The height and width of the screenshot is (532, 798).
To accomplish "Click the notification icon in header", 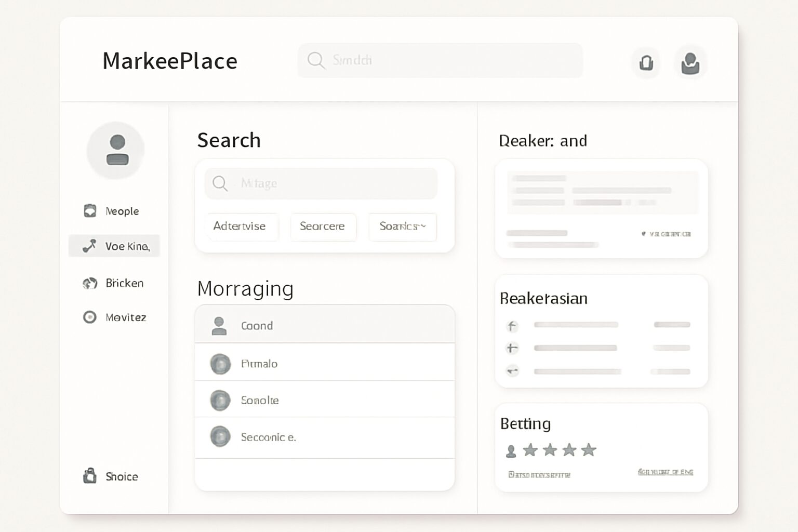I will click(646, 63).
